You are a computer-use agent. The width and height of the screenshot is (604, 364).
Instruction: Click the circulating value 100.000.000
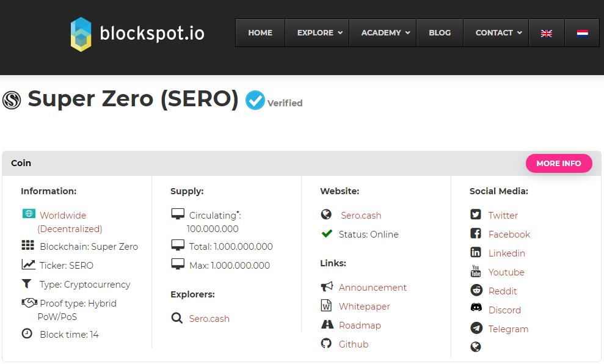213,229
